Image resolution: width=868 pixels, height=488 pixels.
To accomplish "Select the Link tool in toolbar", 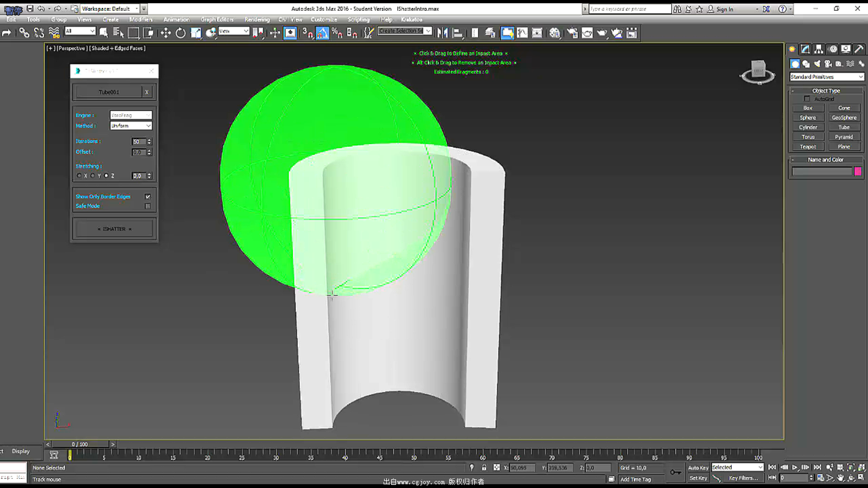I will 24,33.
